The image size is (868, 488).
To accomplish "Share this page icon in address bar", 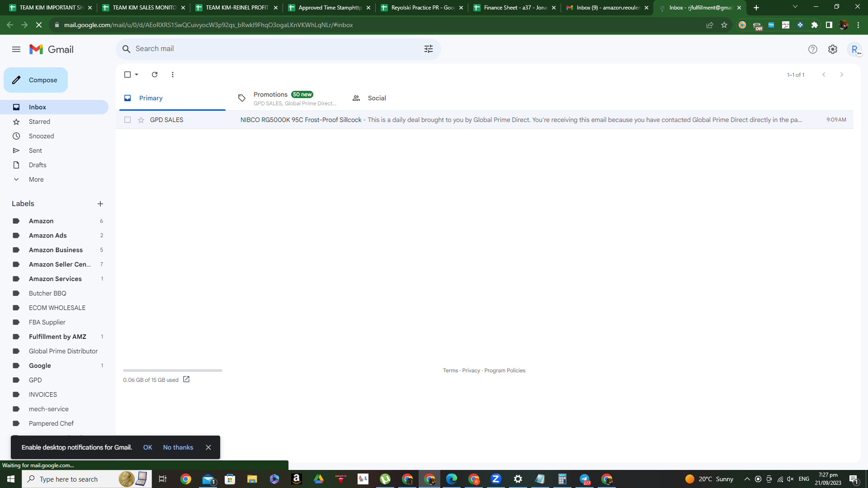I will [x=710, y=25].
